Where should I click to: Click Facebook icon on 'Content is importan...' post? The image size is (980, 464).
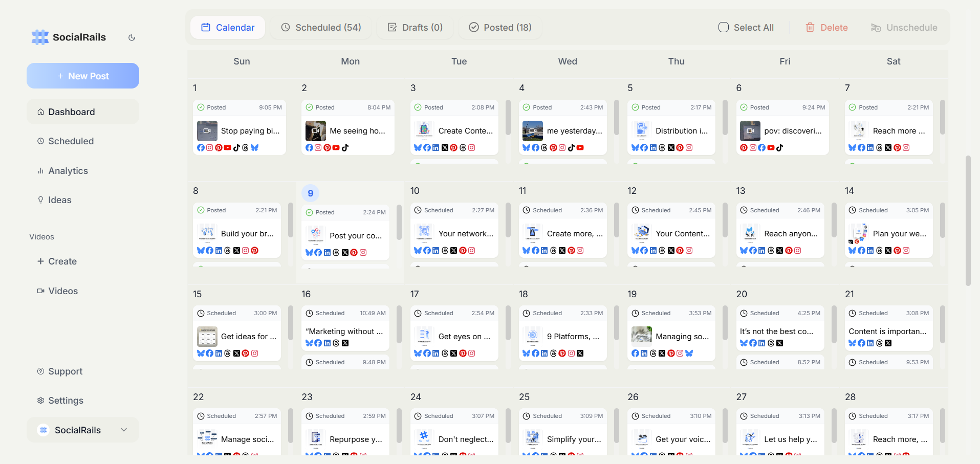tap(861, 343)
